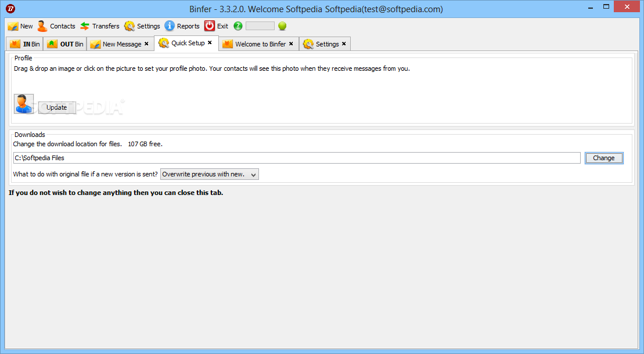Click the Downloads group label
The image size is (644, 354).
pyautogui.click(x=30, y=135)
